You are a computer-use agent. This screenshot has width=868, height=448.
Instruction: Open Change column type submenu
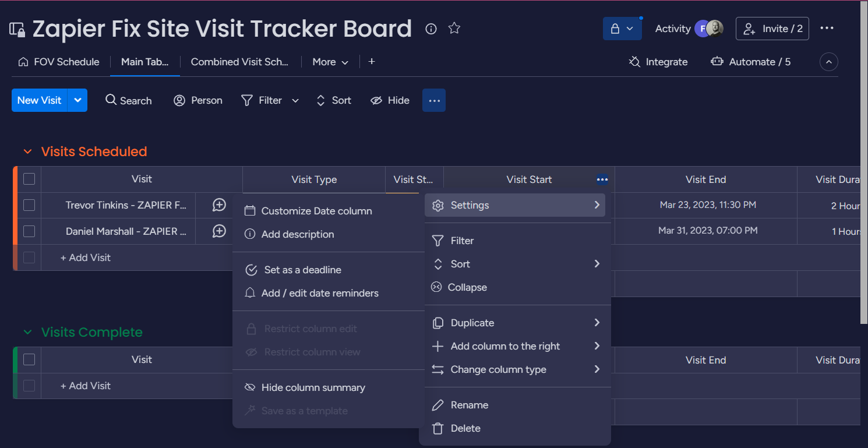click(515, 369)
